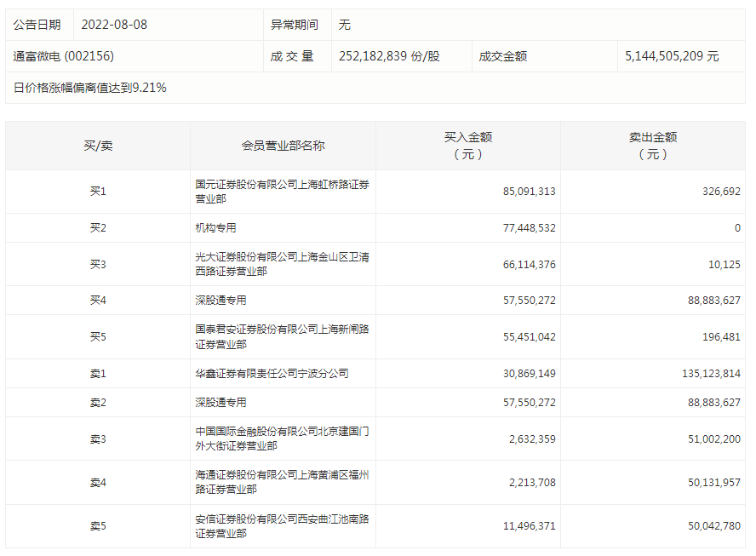
Task: Select the announcement date 2022-08-08
Action: (x=114, y=25)
